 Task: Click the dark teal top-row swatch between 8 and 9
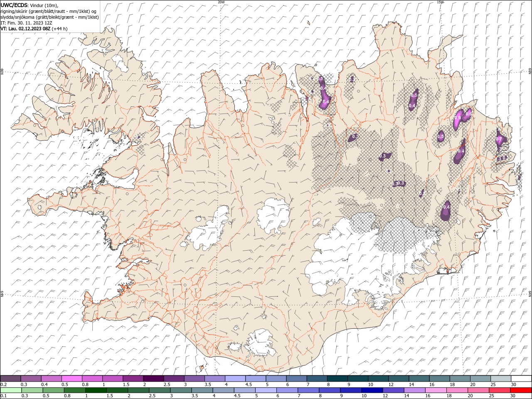337,379
